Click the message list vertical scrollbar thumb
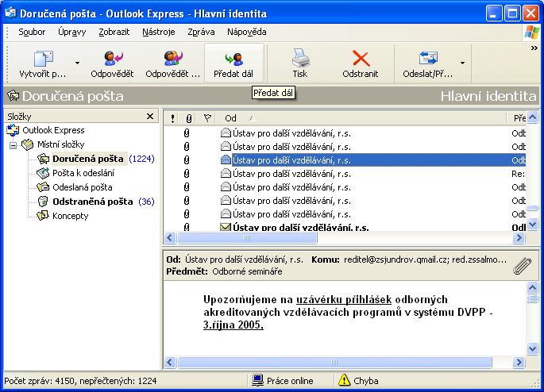This screenshot has width=544, height=392. [x=532, y=208]
